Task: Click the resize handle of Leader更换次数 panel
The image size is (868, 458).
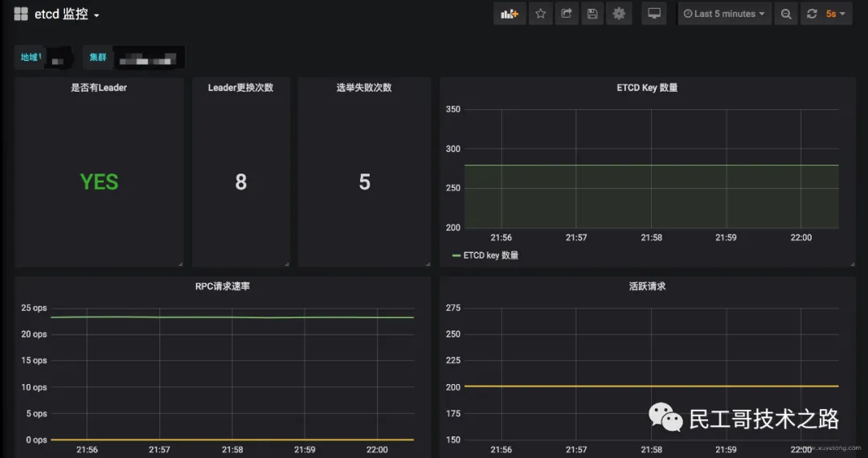Action: point(287,264)
